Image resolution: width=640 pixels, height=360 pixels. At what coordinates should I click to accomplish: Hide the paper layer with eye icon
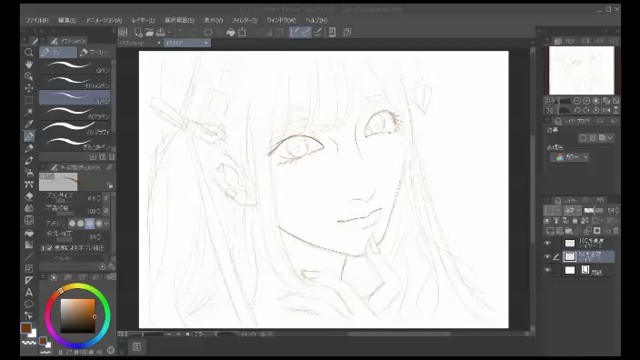click(547, 270)
